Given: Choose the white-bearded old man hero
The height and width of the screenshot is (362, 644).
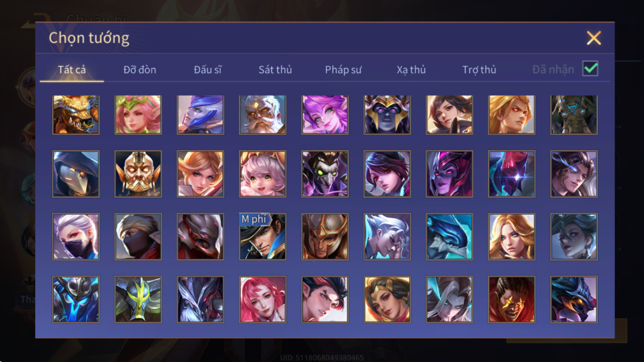Looking at the screenshot, I should click(263, 115).
